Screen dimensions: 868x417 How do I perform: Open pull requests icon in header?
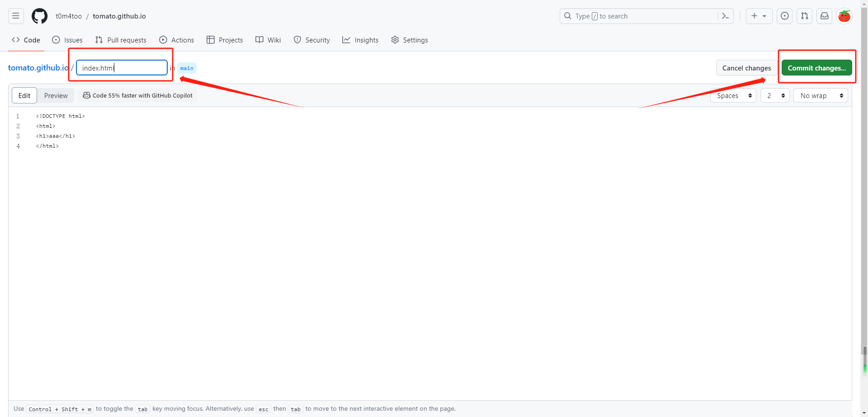[x=804, y=16]
